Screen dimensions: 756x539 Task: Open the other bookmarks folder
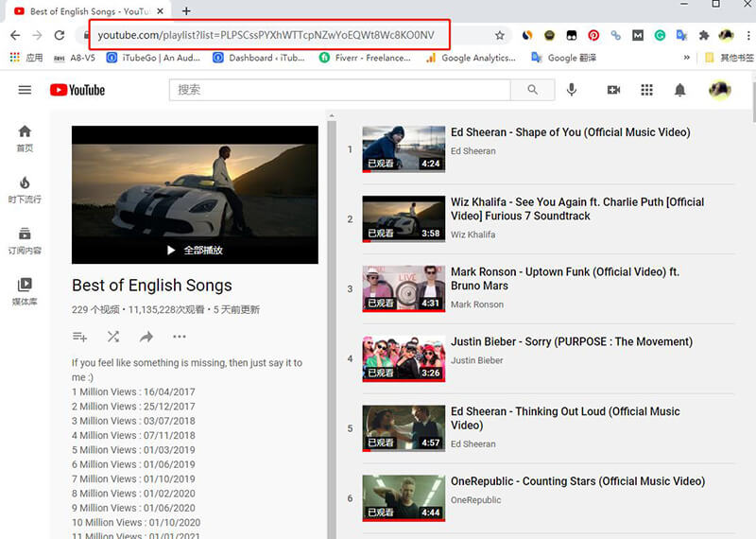point(729,58)
